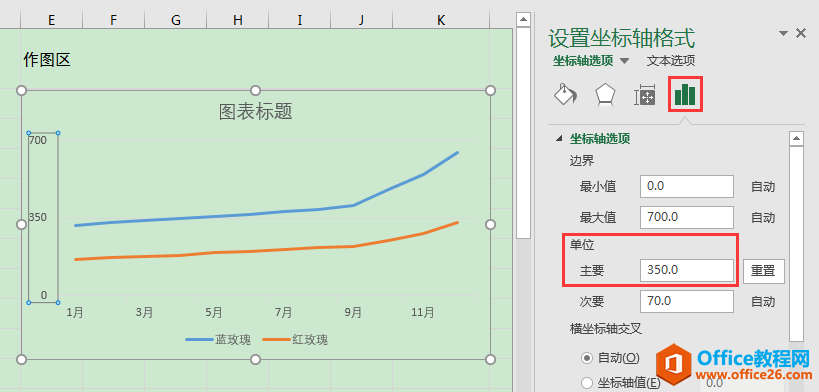This screenshot has width=819, height=392.
Task: Click 自动 button next to 最大值
Action: point(763,217)
